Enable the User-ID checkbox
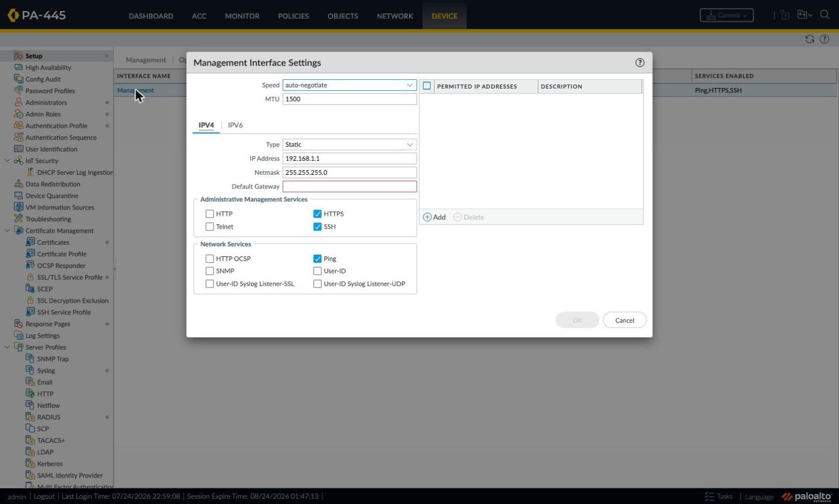Image resolution: width=839 pixels, height=504 pixels. [317, 271]
